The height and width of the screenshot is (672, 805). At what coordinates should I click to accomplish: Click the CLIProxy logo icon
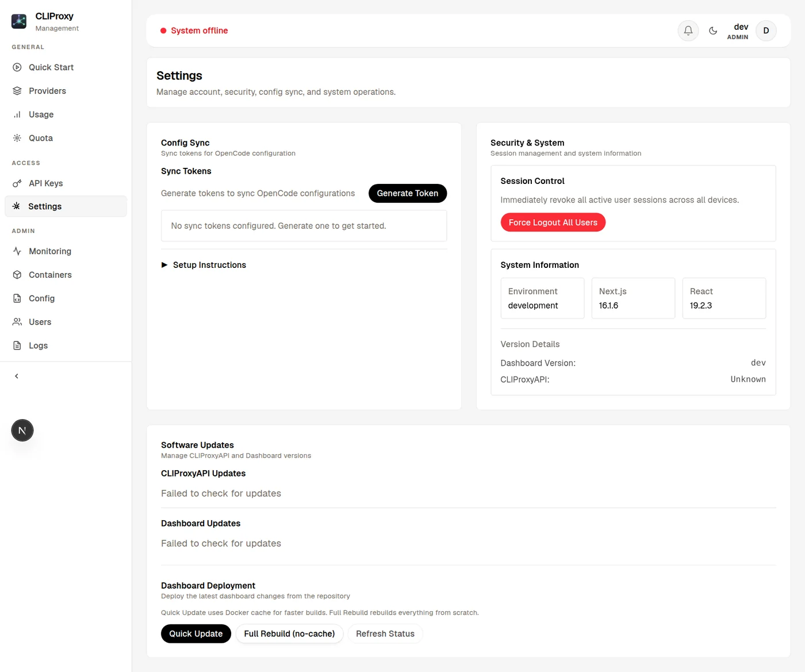coord(19,21)
